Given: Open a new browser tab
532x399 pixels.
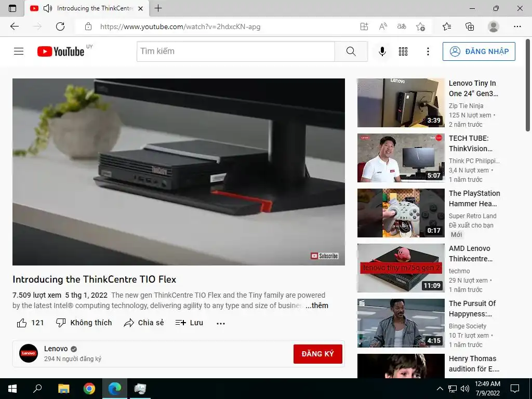Looking at the screenshot, I should [x=158, y=8].
